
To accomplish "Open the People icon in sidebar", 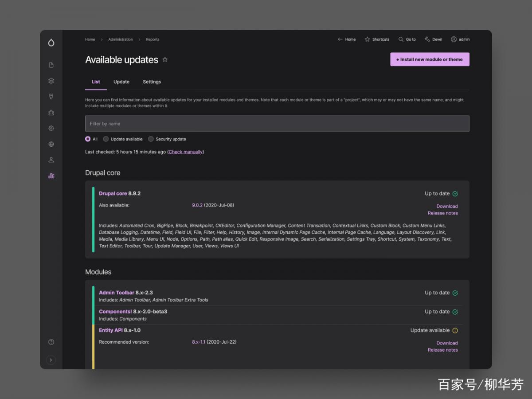I will point(51,160).
